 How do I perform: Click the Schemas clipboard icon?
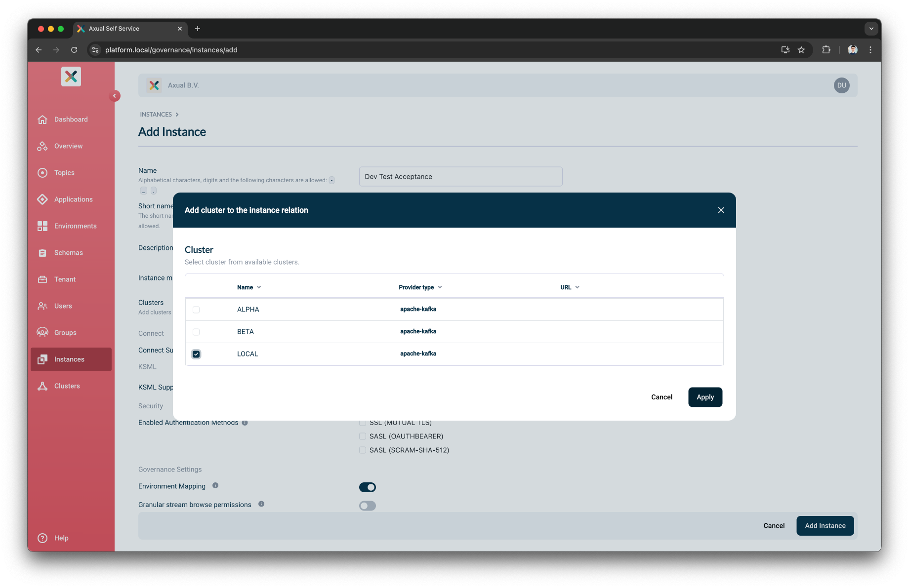(x=42, y=253)
